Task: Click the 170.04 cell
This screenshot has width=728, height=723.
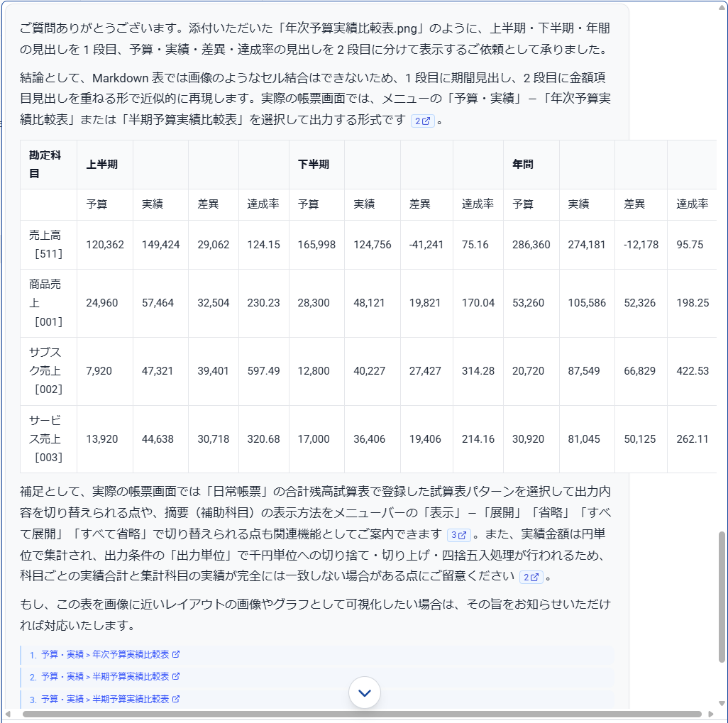Action: click(478, 303)
